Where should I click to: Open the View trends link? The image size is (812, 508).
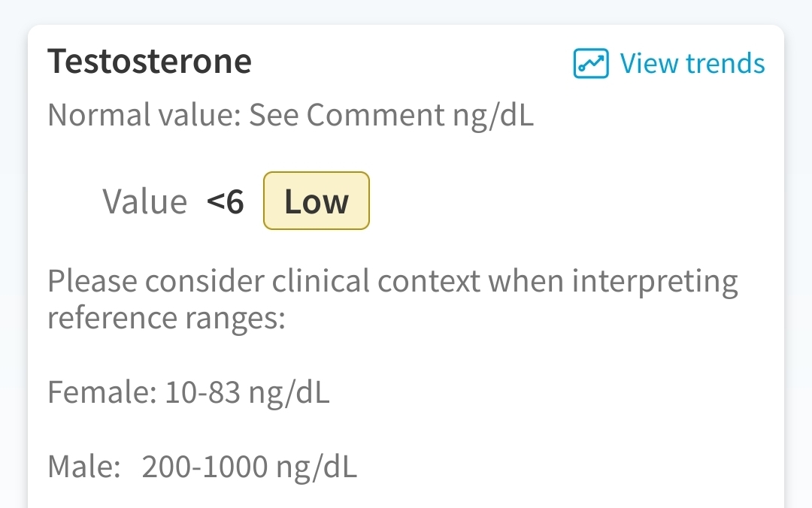pos(669,63)
